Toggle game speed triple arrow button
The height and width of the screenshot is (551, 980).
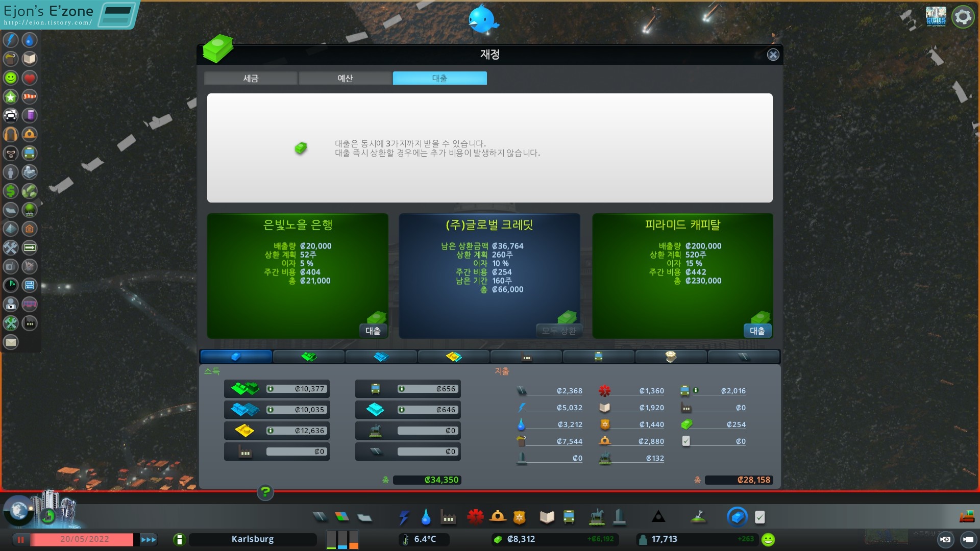click(x=149, y=539)
